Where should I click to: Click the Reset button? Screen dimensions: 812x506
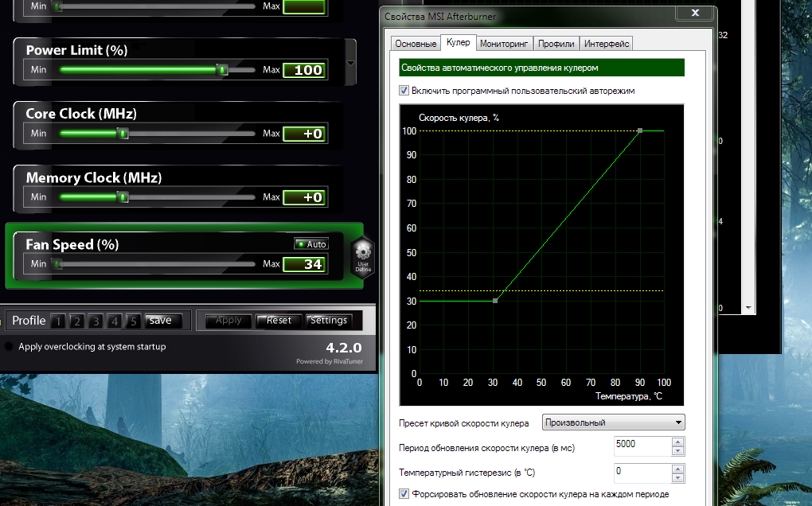point(279,321)
